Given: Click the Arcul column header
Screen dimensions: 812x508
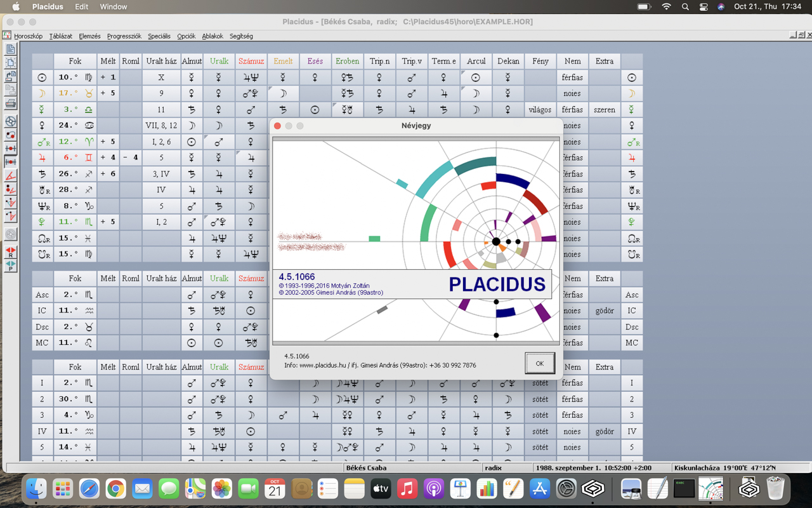Looking at the screenshot, I should (x=476, y=61).
